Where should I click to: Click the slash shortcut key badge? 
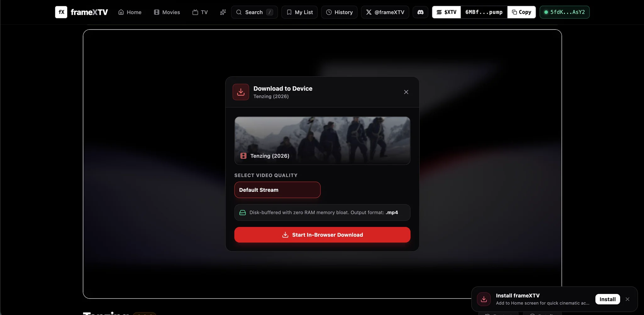click(269, 12)
